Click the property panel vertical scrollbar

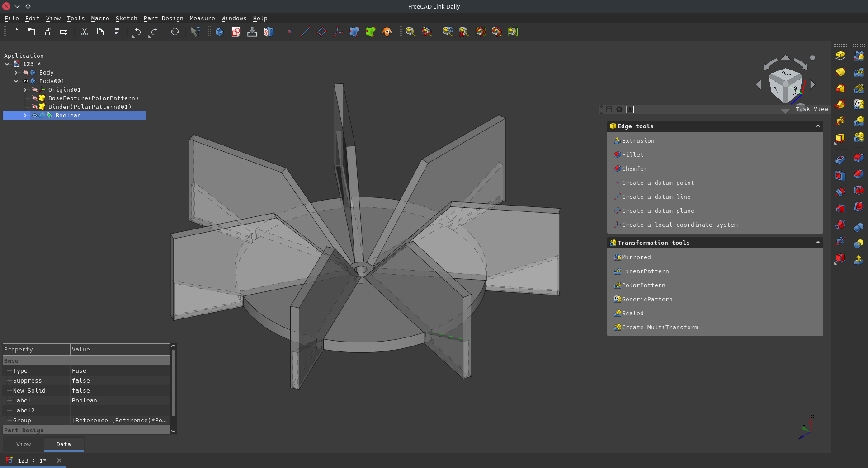pos(173,384)
